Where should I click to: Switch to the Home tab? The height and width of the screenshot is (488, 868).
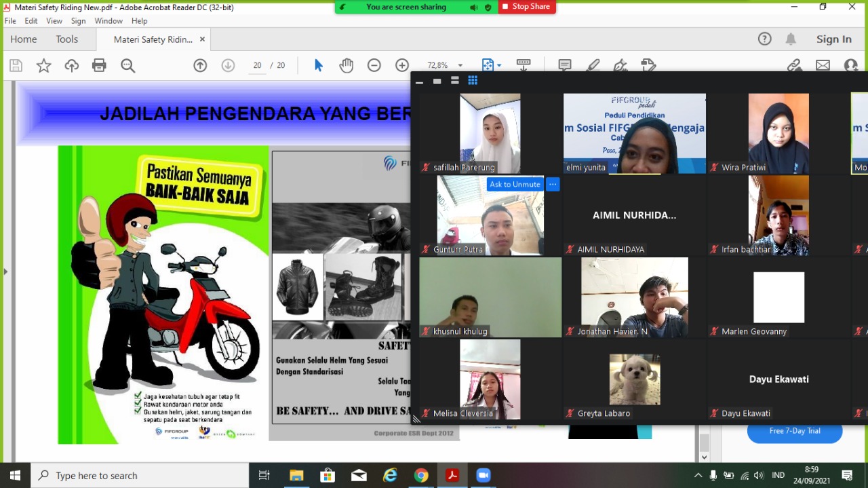pos(24,39)
